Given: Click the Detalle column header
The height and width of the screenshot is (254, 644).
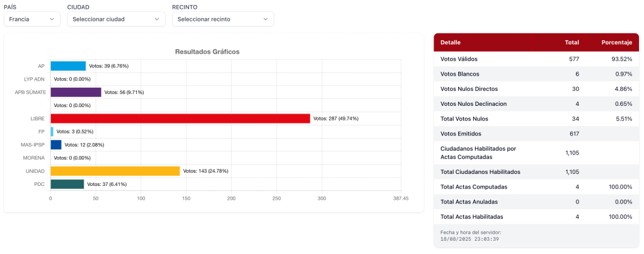Looking at the screenshot, I should [451, 43].
